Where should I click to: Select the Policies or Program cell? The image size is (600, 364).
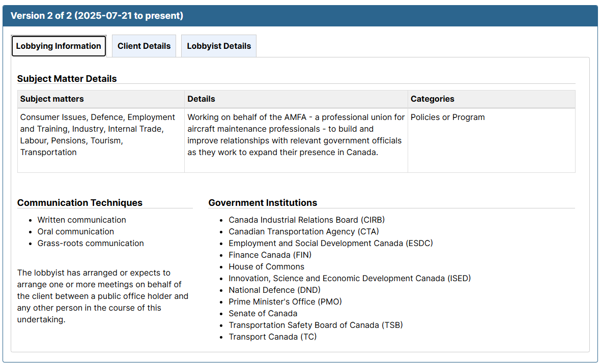pyautogui.click(x=491, y=140)
